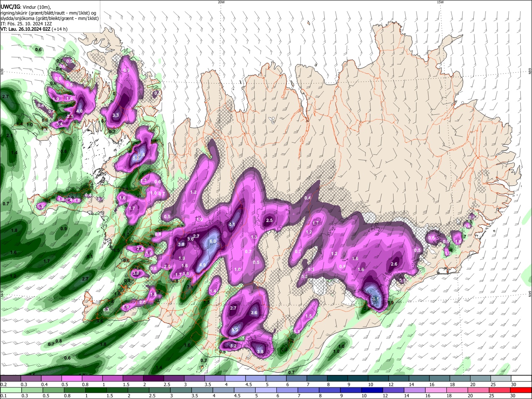Click the '0.2' label in snow legend
The image size is (532, 399).
pos(4,384)
